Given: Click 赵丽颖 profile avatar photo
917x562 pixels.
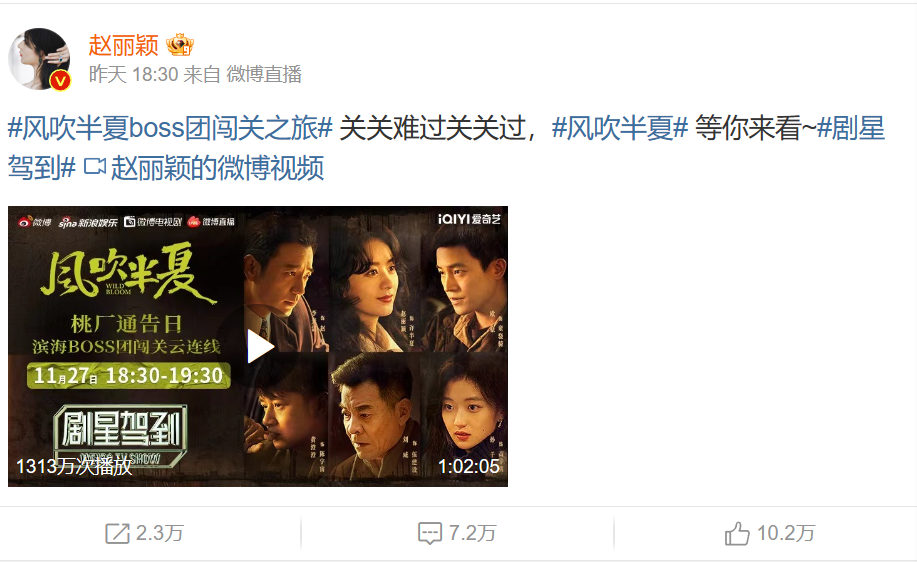Looking at the screenshot, I should tap(39, 58).
